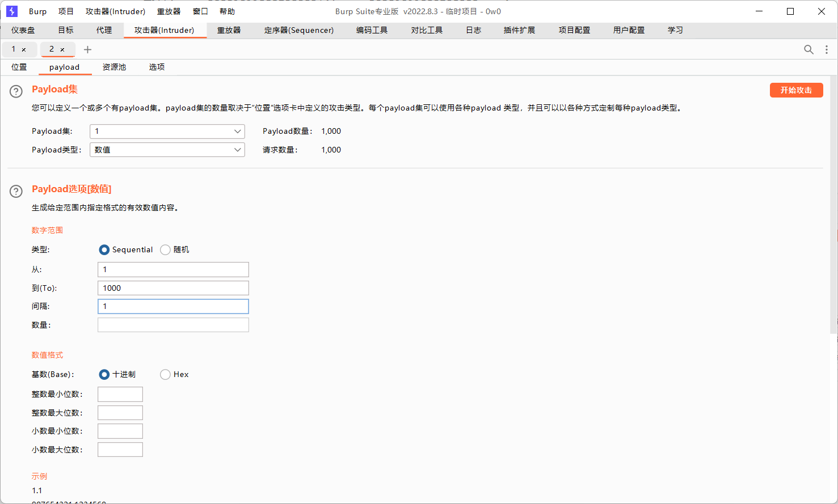Click the 开始攻击 button
This screenshot has height=504, width=838.
[x=796, y=90]
